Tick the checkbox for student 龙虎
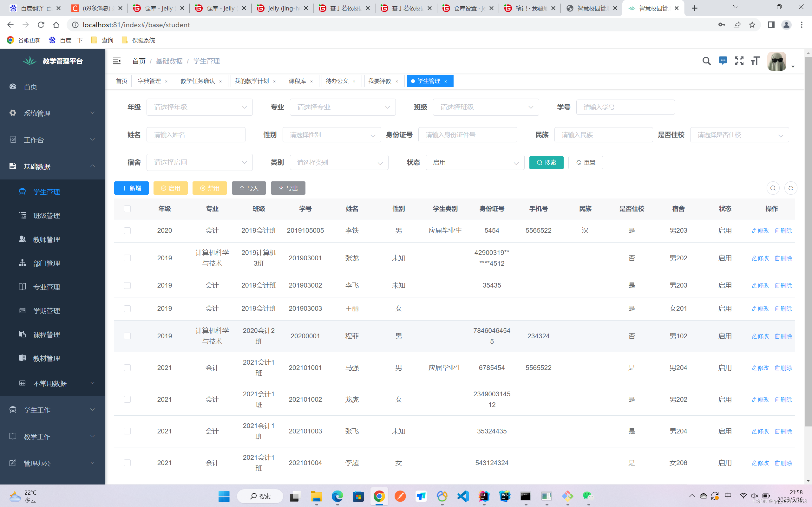The width and height of the screenshot is (812, 507). point(127,400)
